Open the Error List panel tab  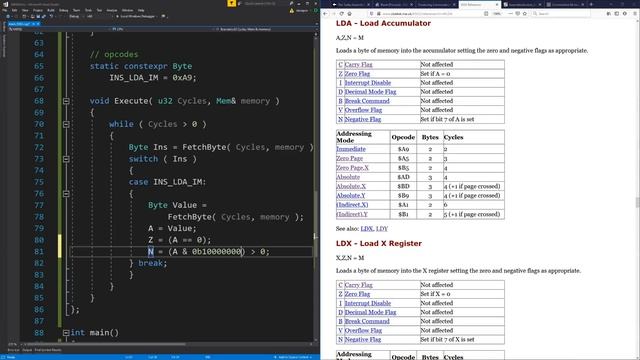[13, 350]
